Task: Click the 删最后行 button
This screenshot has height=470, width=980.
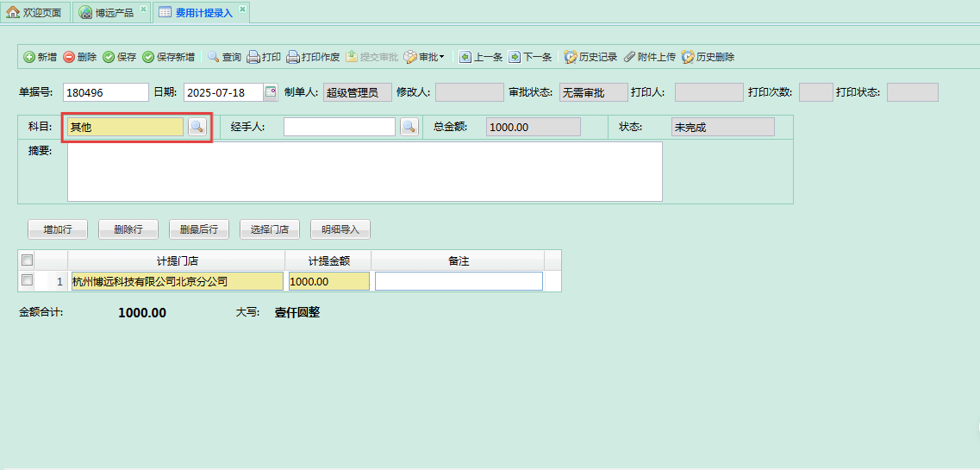Action: pos(199,229)
